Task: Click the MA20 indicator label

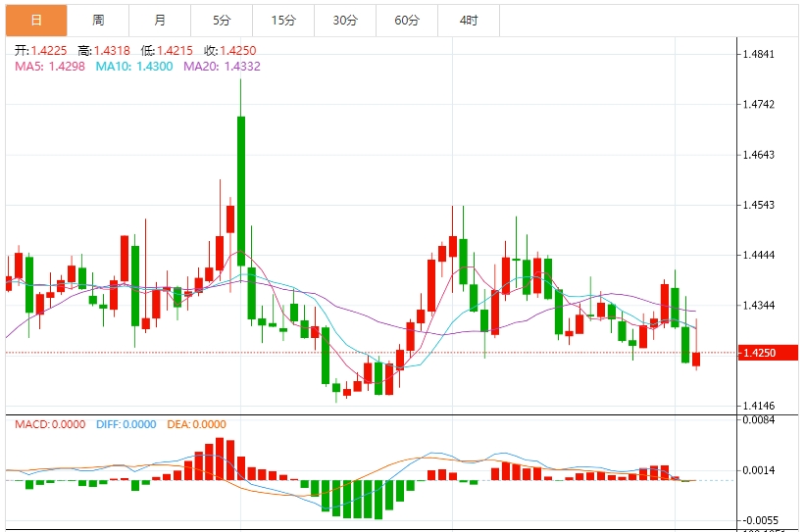Action: (222, 66)
